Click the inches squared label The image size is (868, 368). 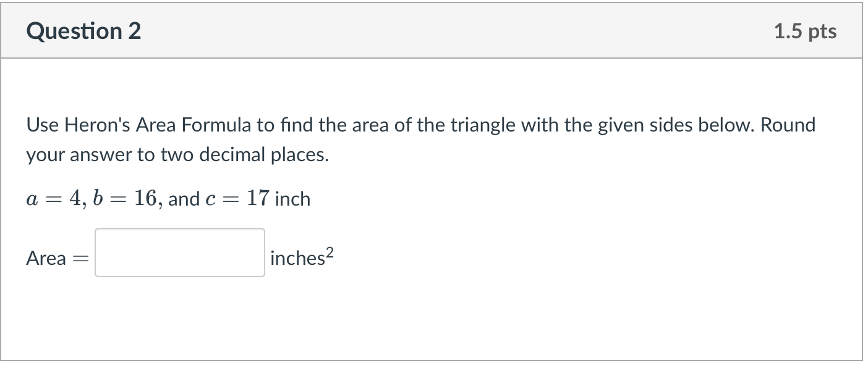pos(300,258)
